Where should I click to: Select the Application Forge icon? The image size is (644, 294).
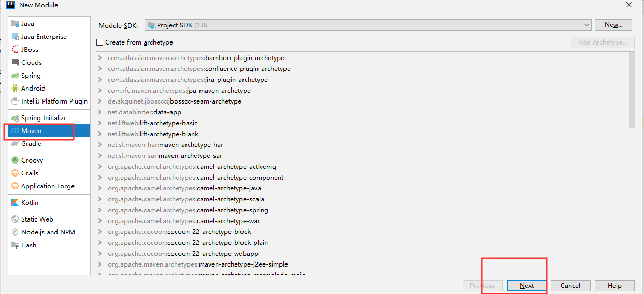tap(15, 186)
